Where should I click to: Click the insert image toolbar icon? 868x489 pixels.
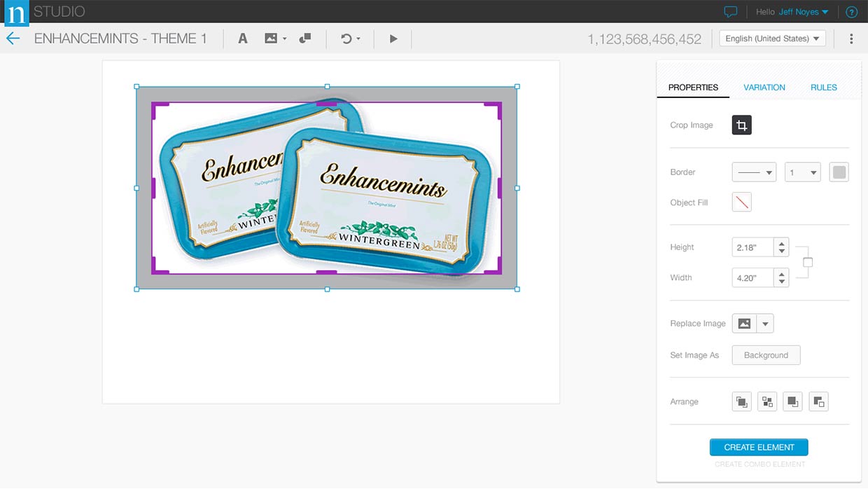click(x=271, y=39)
